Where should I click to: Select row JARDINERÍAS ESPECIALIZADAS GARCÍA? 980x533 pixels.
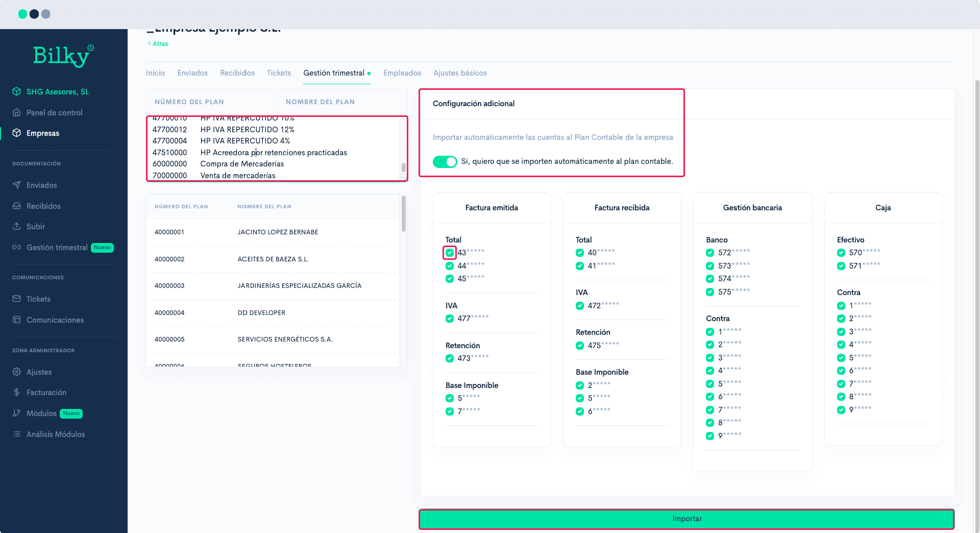[x=273, y=286]
